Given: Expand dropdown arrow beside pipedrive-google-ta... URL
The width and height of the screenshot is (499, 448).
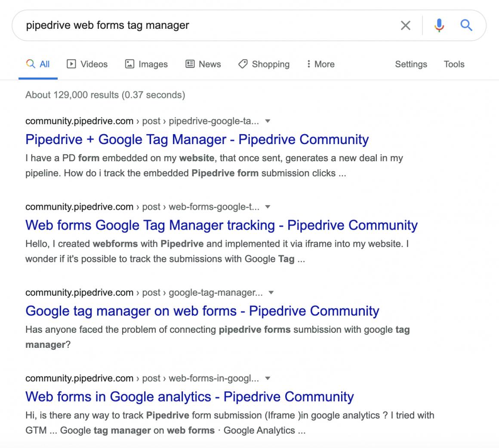Looking at the screenshot, I should click(x=268, y=121).
